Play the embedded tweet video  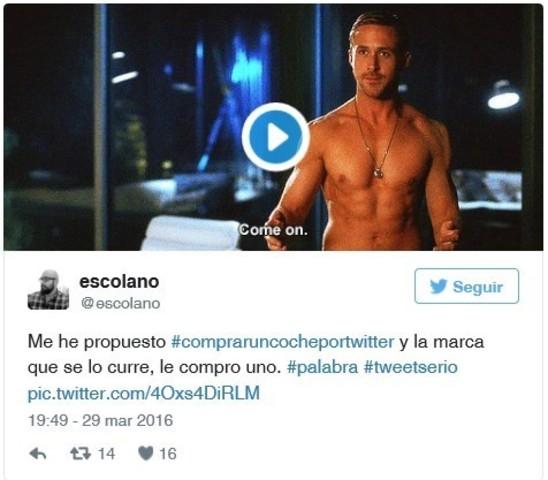[x=275, y=137]
